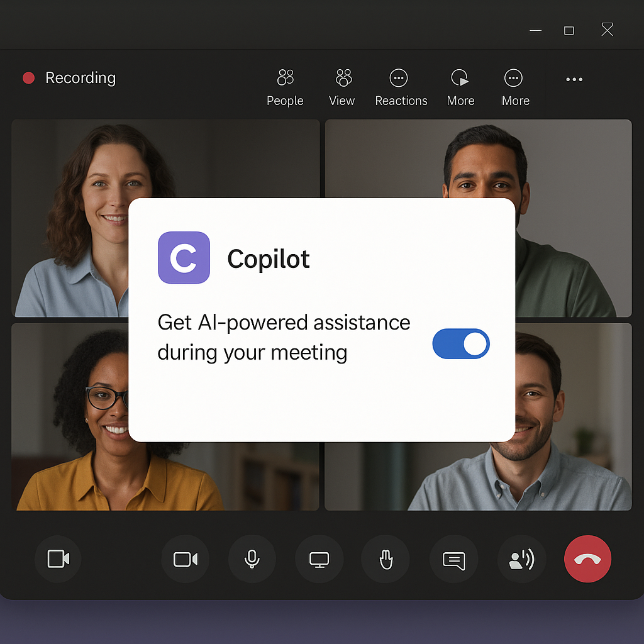Viewport: 644px width, 644px height.
Task: Raise your hand
Action: [386, 559]
